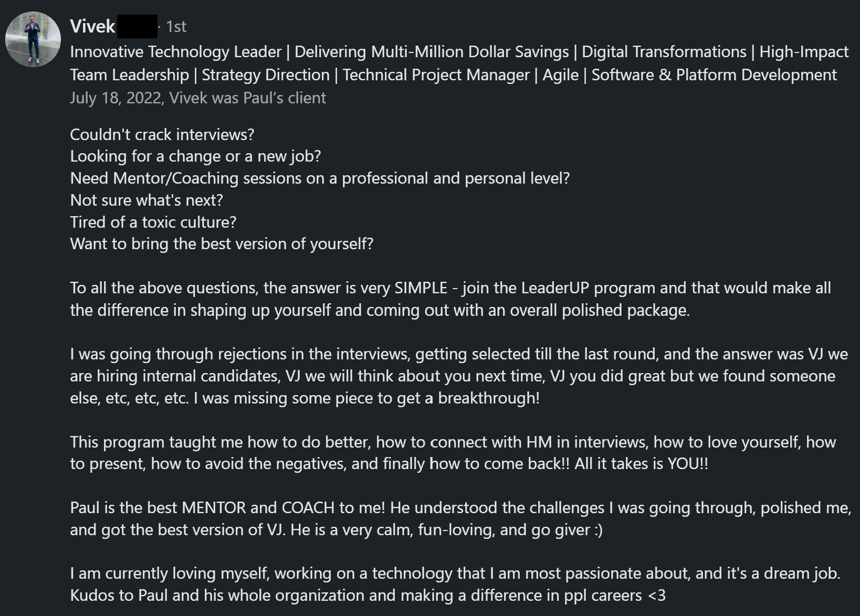Viewport: 860px width, 616px height.
Task: Click the name Vivek at top
Action: 92,26
